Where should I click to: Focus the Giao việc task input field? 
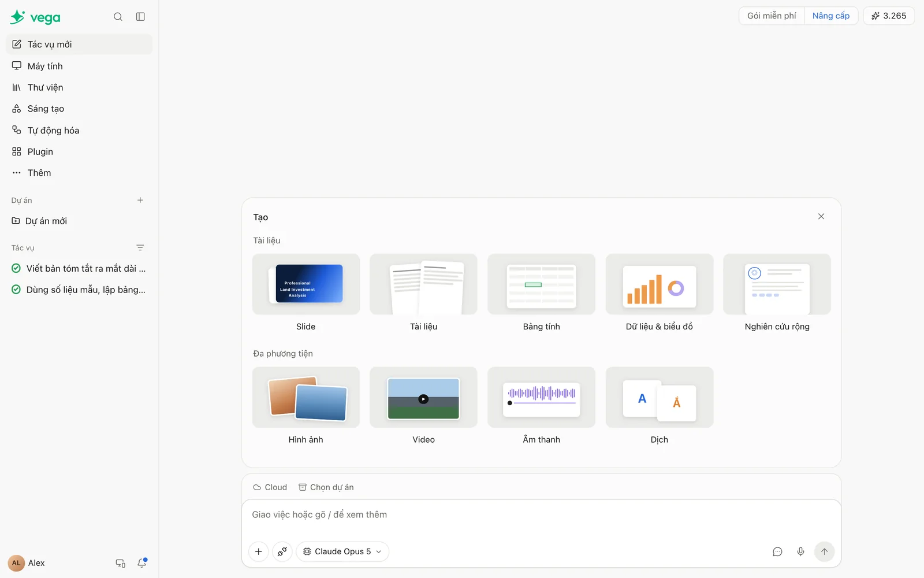pos(541,515)
